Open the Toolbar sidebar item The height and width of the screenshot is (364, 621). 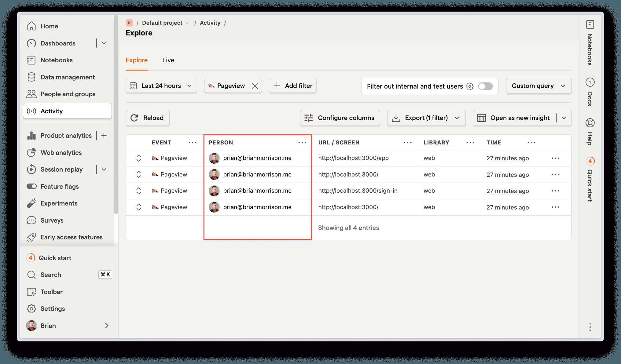tap(51, 292)
